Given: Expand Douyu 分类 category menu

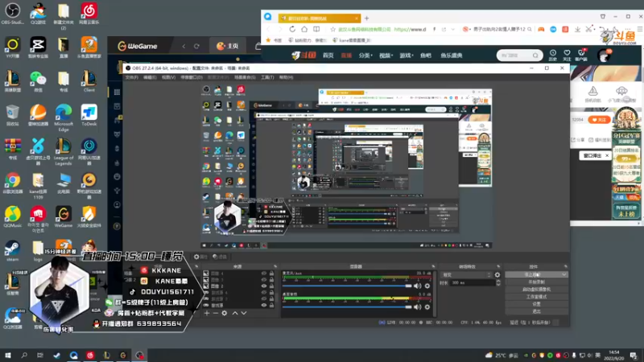Looking at the screenshot, I should (365, 56).
